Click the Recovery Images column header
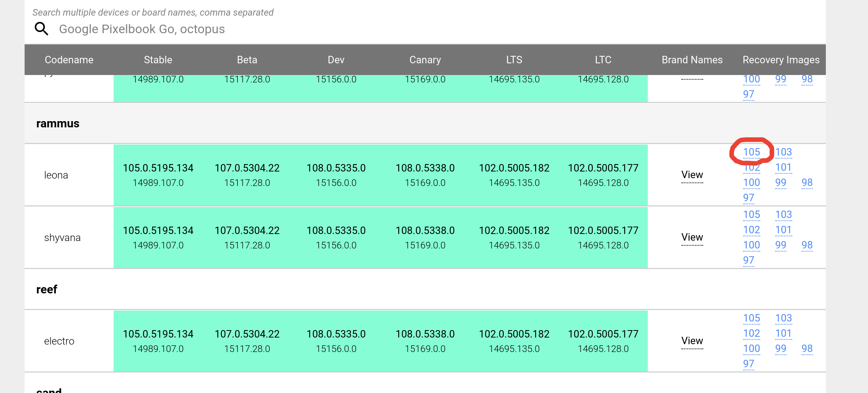Screen dimensions: 868x393 tap(781, 60)
